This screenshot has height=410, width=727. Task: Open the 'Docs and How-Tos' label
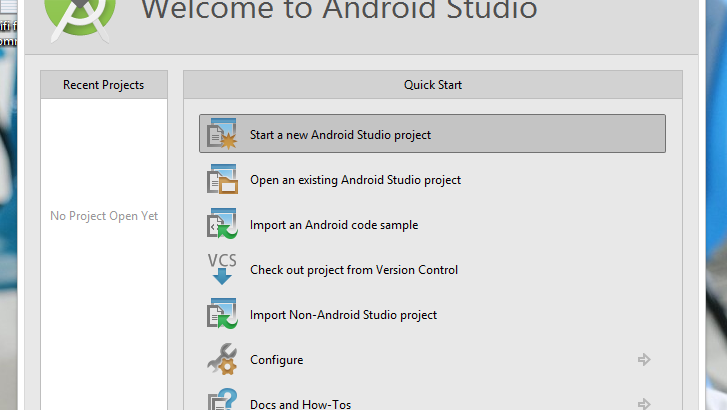click(300, 404)
